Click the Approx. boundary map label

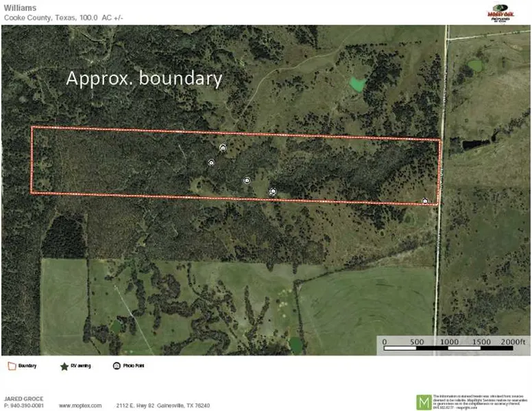(x=144, y=78)
